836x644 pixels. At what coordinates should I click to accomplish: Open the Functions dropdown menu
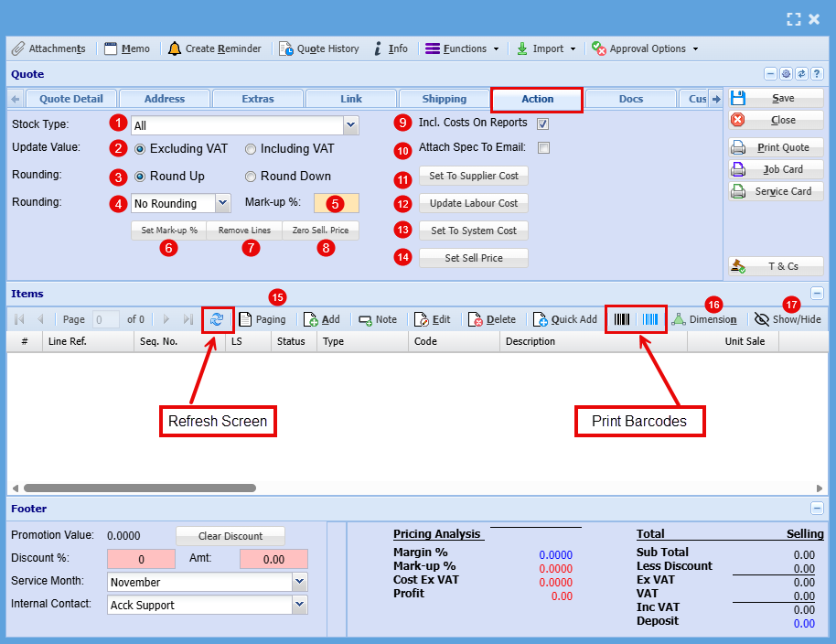tap(462, 48)
